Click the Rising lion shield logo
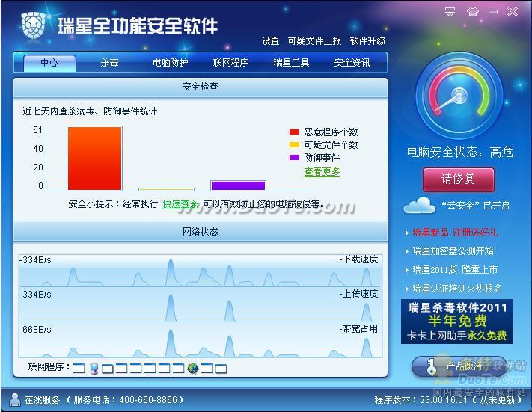532x412 pixels. click(x=33, y=25)
